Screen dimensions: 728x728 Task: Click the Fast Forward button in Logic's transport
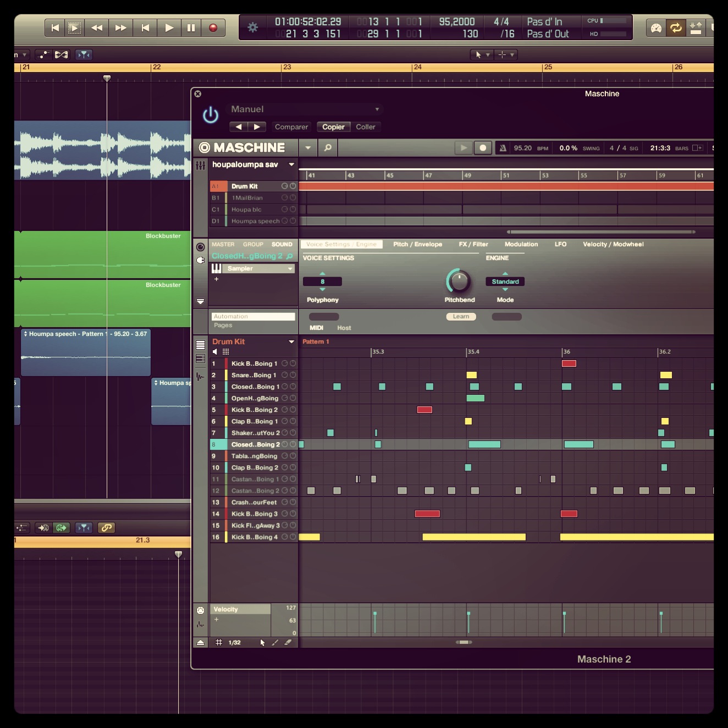click(121, 27)
